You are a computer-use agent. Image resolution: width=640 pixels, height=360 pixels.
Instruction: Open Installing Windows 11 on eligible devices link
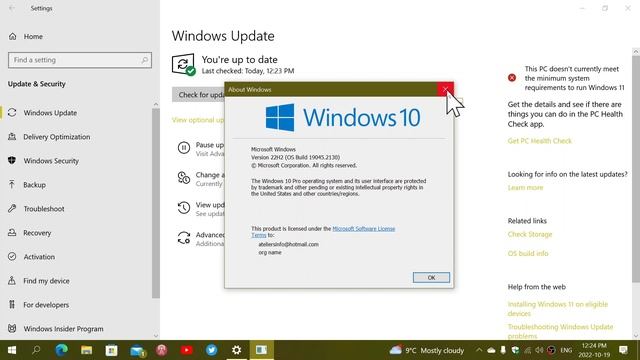click(558, 309)
